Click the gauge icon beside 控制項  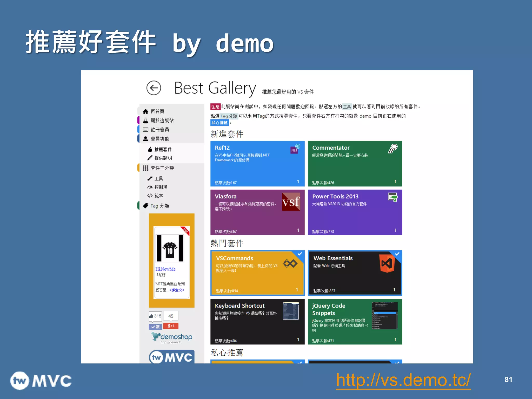[x=150, y=187]
